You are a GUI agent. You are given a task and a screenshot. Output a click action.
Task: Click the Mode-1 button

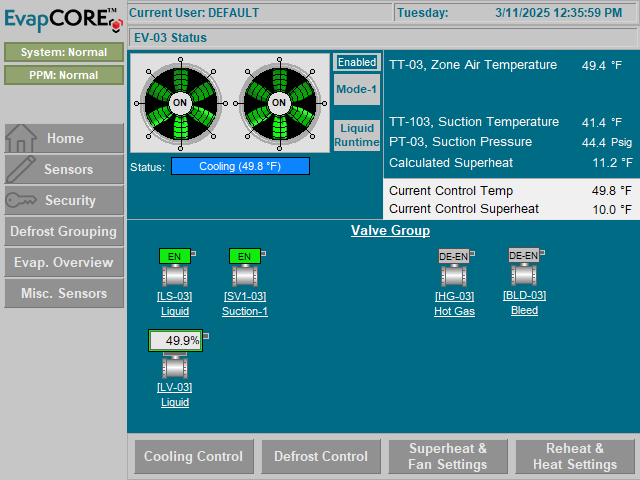coord(357,89)
